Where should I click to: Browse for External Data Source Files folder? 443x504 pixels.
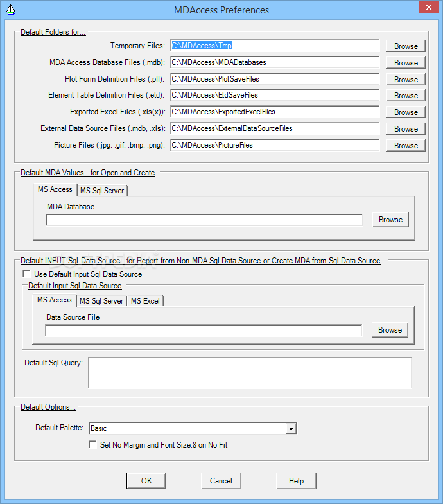point(406,129)
